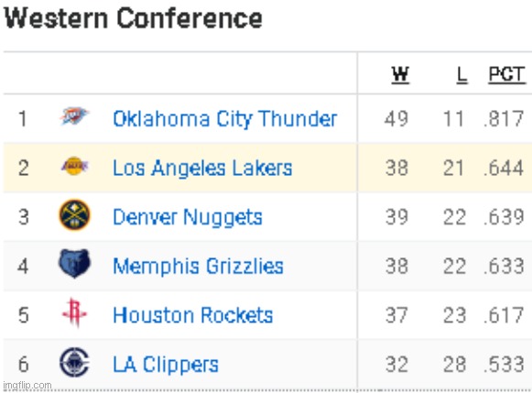This screenshot has height=393, width=532.
Task: Click the Los Angeles Lakers logo
Action: point(75,166)
